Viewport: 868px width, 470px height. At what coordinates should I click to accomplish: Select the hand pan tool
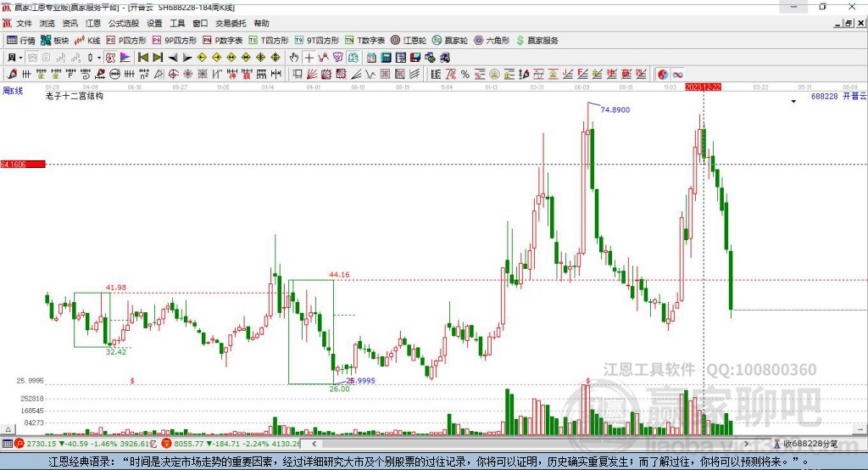click(294, 58)
